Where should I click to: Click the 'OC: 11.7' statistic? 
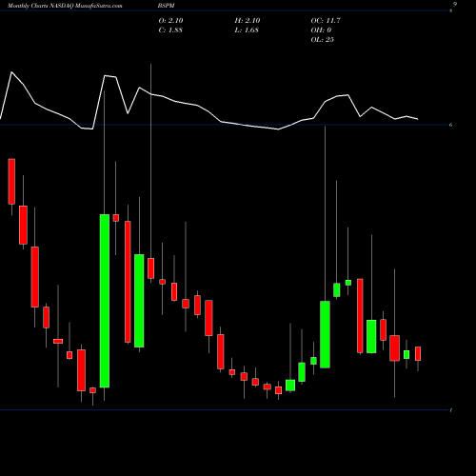coord(326,21)
